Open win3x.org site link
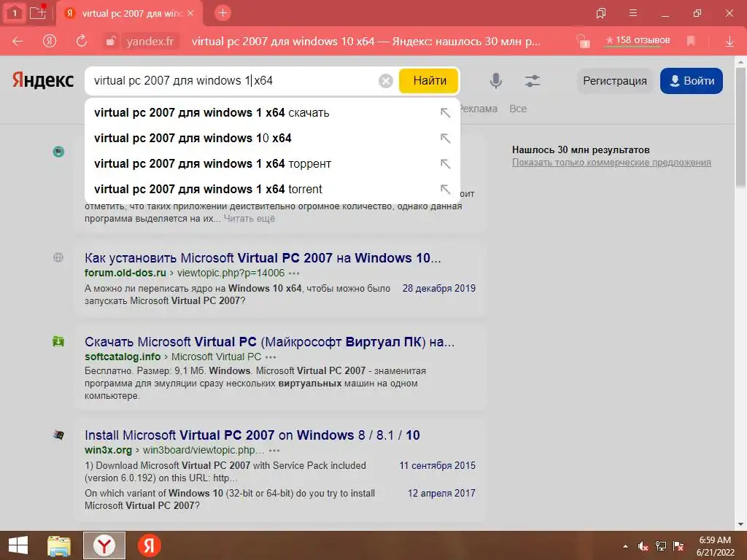Viewport: 747px width, 560px height. coord(108,450)
